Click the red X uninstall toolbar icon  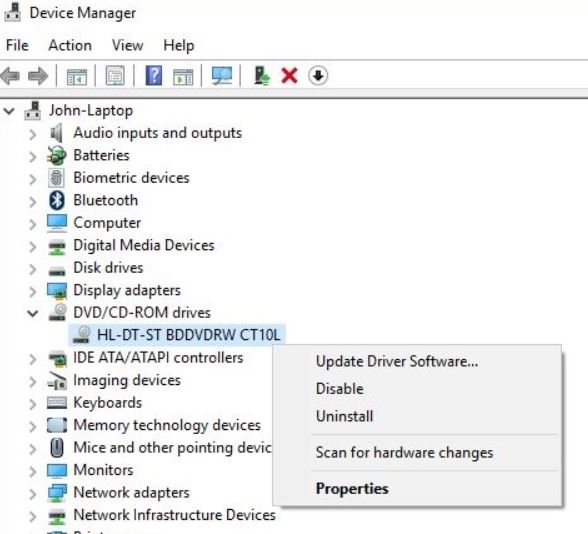[290, 75]
